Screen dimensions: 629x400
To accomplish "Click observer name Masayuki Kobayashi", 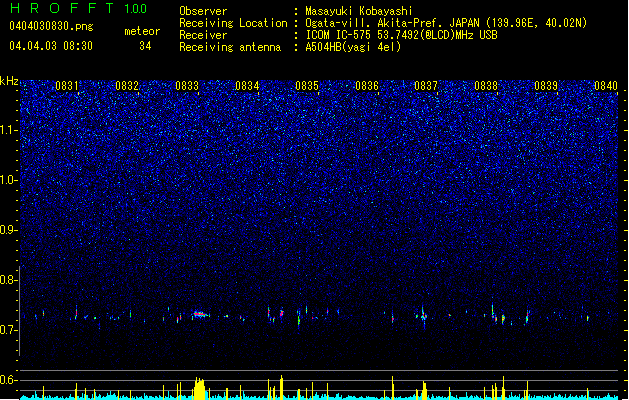I will click(x=359, y=11).
